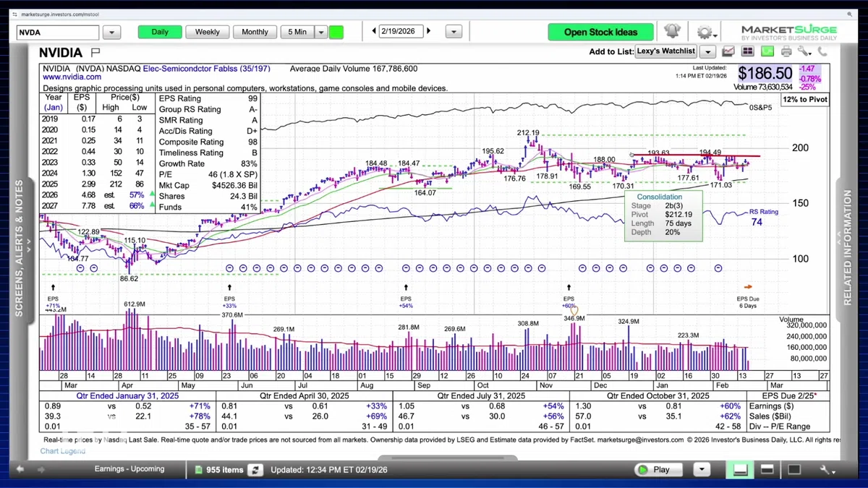Viewport: 868px width, 488px height.
Task: Click the $186.50 current price
Action: 765,73
